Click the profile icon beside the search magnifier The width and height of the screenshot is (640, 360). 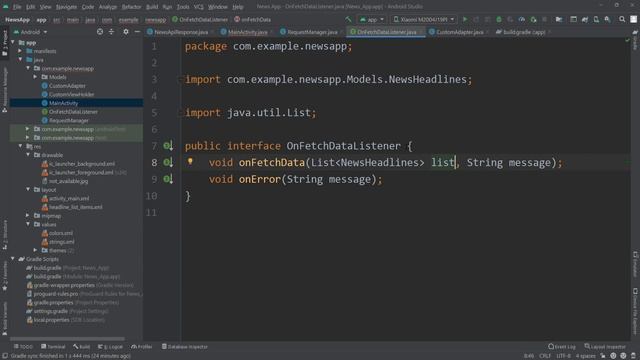click(633, 19)
